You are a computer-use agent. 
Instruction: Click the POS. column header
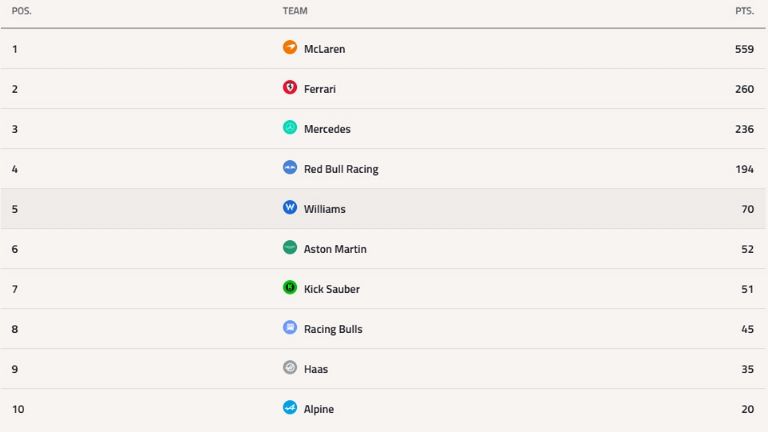point(21,11)
